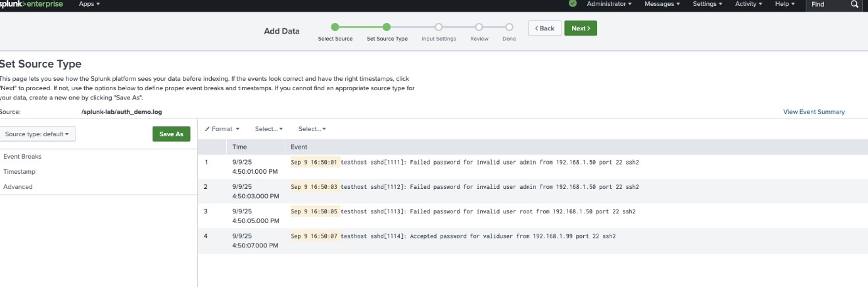Open the Messages menu
868x287 pixels.
[662, 4]
